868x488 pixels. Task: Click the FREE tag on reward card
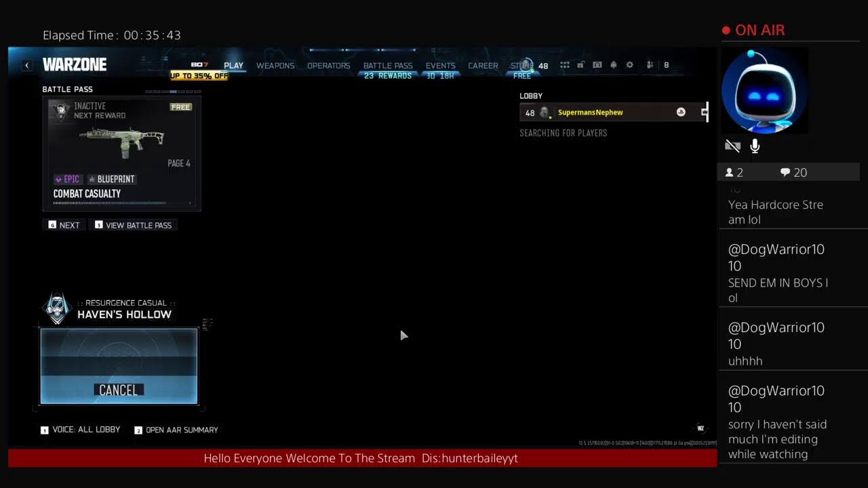(181, 107)
